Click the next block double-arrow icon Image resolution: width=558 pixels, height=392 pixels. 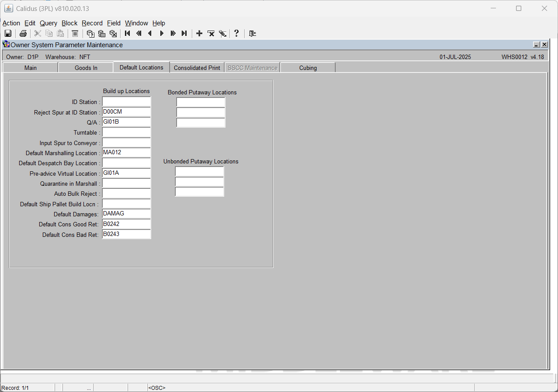(173, 34)
